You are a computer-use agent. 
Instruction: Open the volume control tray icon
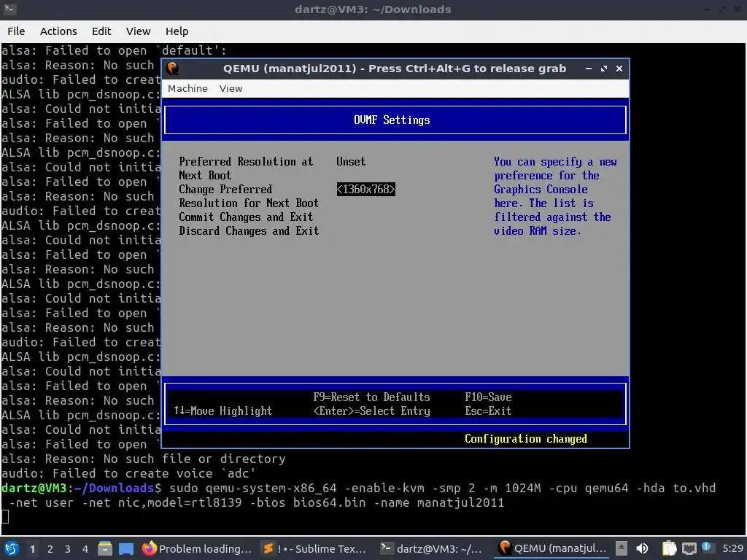click(x=642, y=548)
